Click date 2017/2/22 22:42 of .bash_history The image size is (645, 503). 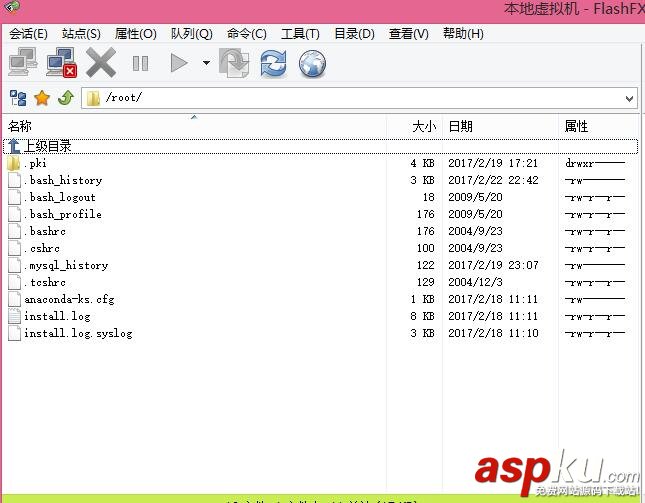tap(493, 180)
